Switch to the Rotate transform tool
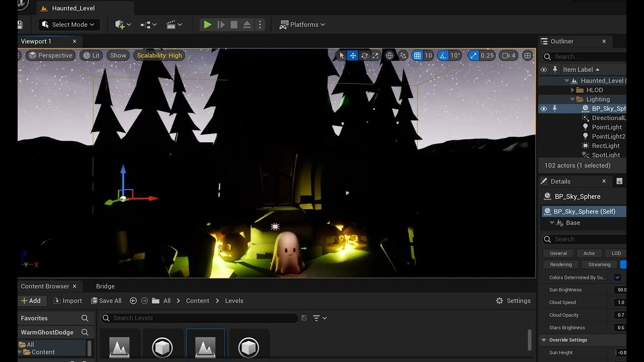This screenshot has height=362, width=644. (364, 55)
